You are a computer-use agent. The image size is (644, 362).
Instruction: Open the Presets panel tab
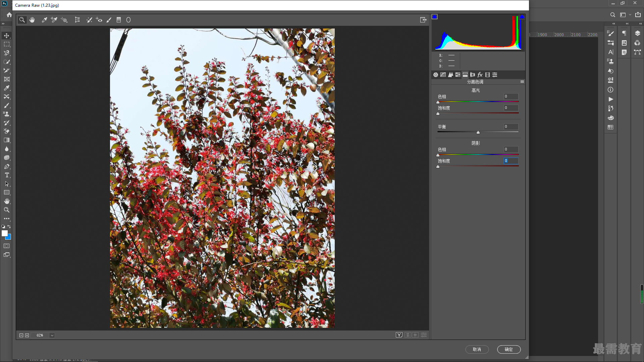pyautogui.click(x=495, y=75)
